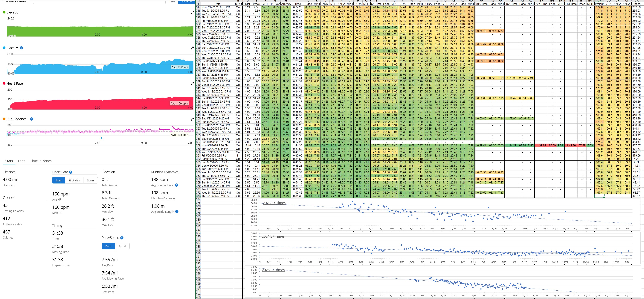Screen dimensions: 644x299
Task: Select the HM Time header cell
Action: tap(571, 4)
